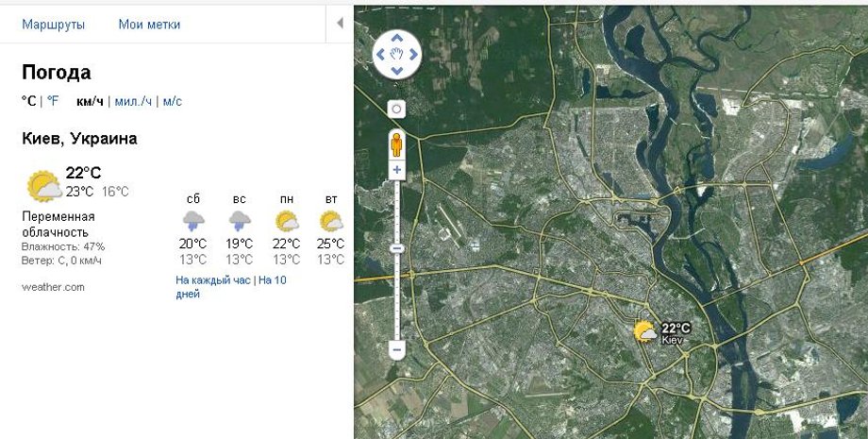Click the Kiev weather icon on map

(x=646, y=331)
